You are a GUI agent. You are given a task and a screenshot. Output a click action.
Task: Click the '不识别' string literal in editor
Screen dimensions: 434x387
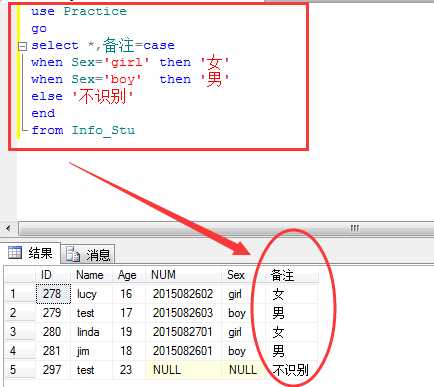[x=103, y=96]
